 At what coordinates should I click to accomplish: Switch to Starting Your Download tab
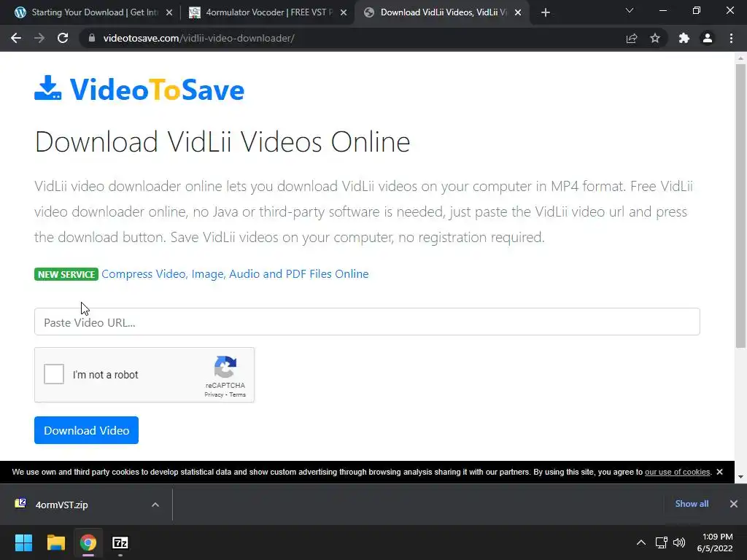[94, 12]
